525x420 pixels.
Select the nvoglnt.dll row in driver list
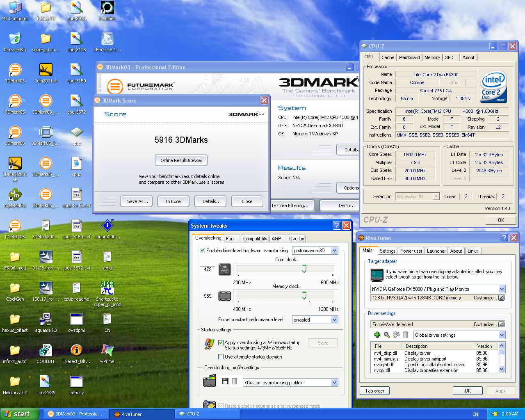[434, 365]
